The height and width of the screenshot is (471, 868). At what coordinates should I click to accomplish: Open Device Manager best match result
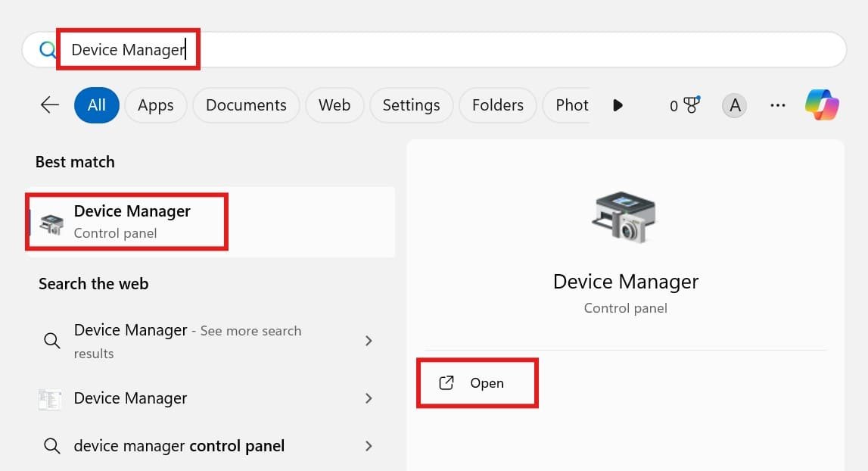pos(132,221)
